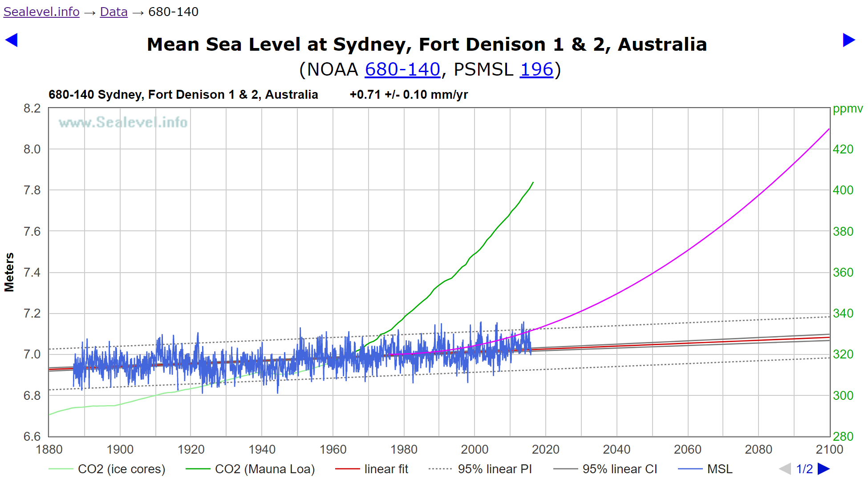The width and height of the screenshot is (868, 479).
Task: Click the green Mauna Loa CO2 curve peak
Action: 532,183
